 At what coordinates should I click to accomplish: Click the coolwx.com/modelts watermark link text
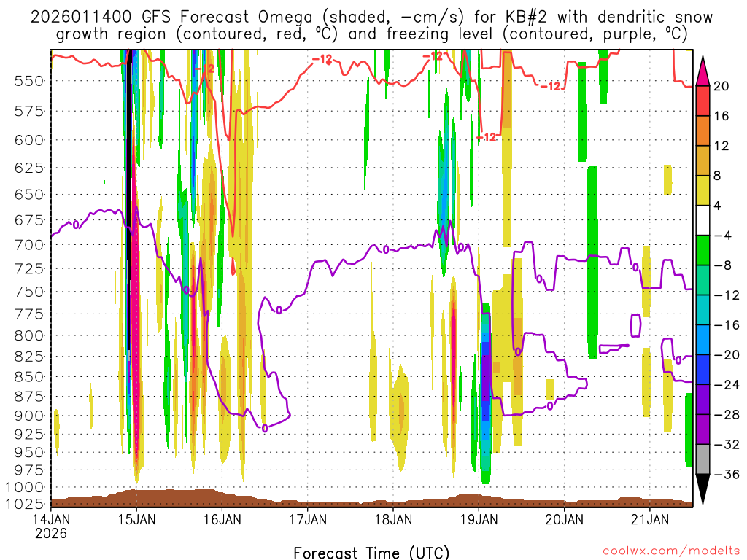point(671,551)
